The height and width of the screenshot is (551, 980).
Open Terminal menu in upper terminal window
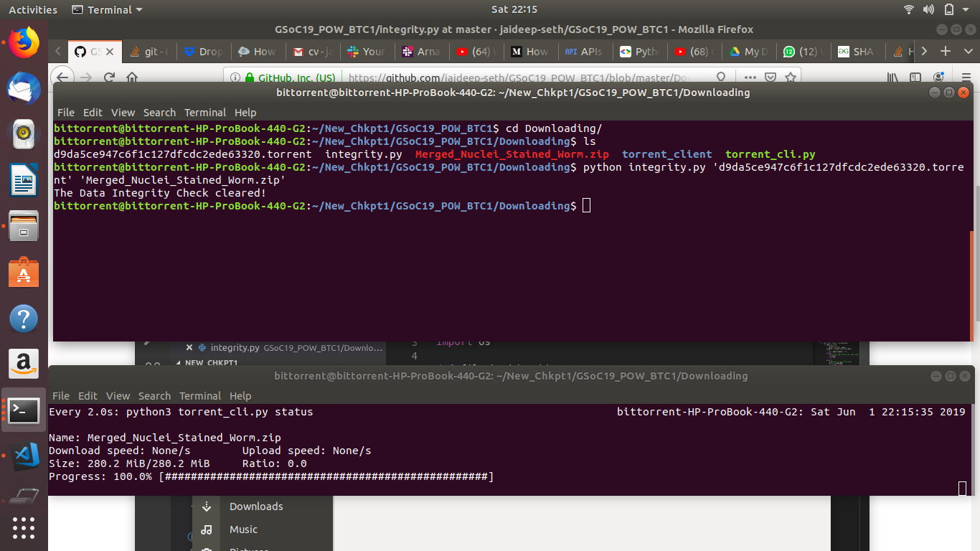click(205, 112)
